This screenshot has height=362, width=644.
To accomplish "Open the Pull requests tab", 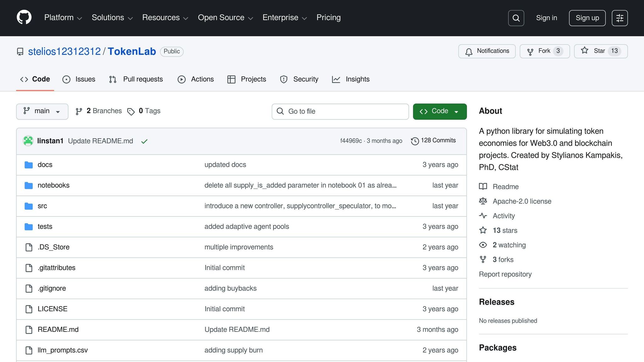I will pyautogui.click(x=136, y=79).
